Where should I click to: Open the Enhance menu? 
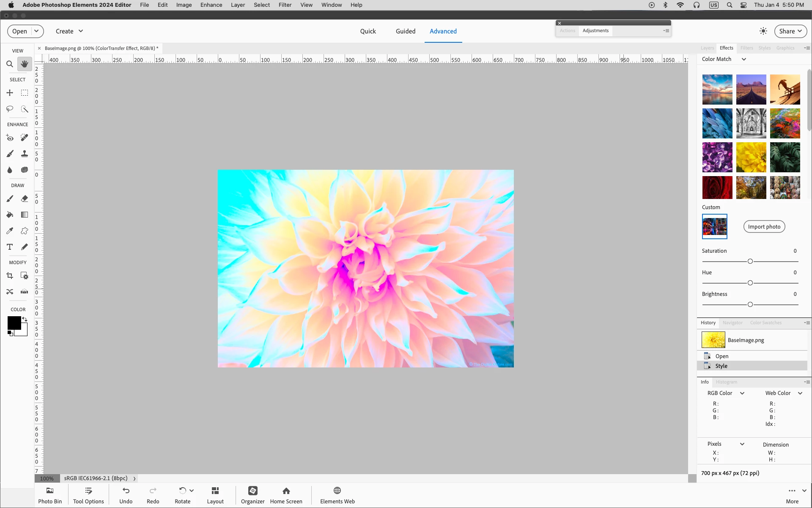pos(211,5)
